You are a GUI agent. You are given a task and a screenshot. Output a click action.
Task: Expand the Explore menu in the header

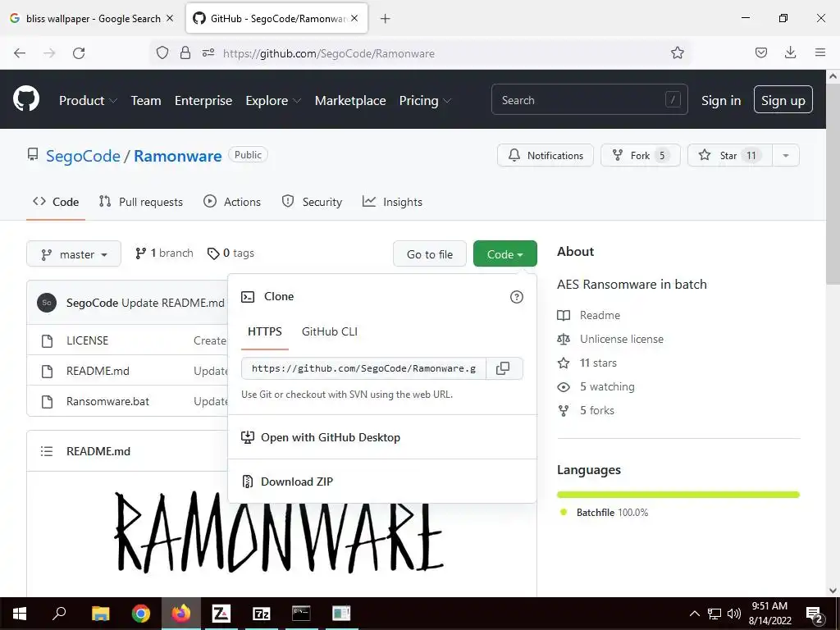[x=273, y=100]
